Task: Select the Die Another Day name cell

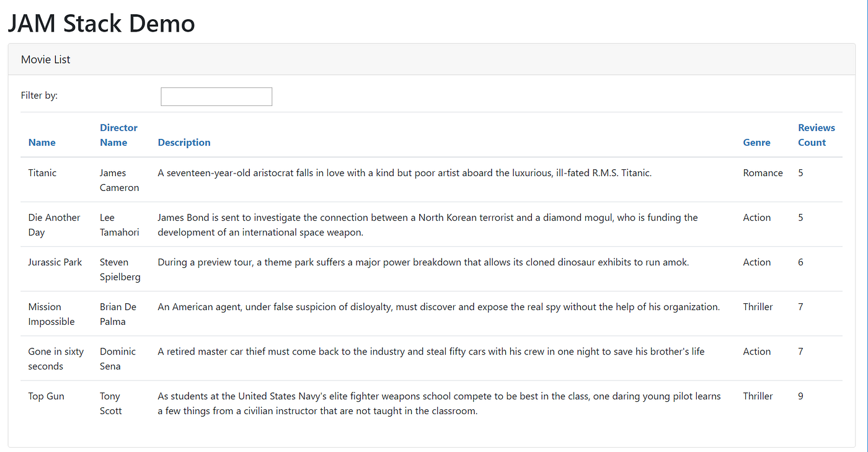Action: tap(55, 225)
